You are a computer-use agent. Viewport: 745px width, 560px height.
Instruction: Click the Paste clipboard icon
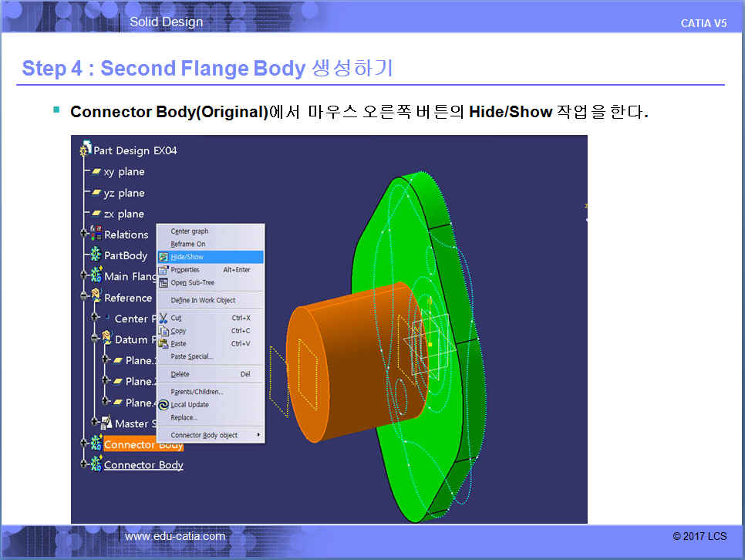(x=163, y=344)
